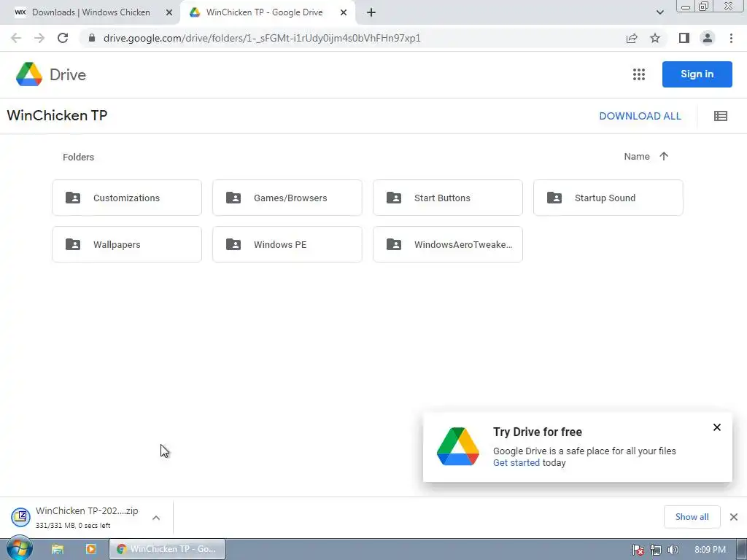Reload the current page

tap(63, 38)
